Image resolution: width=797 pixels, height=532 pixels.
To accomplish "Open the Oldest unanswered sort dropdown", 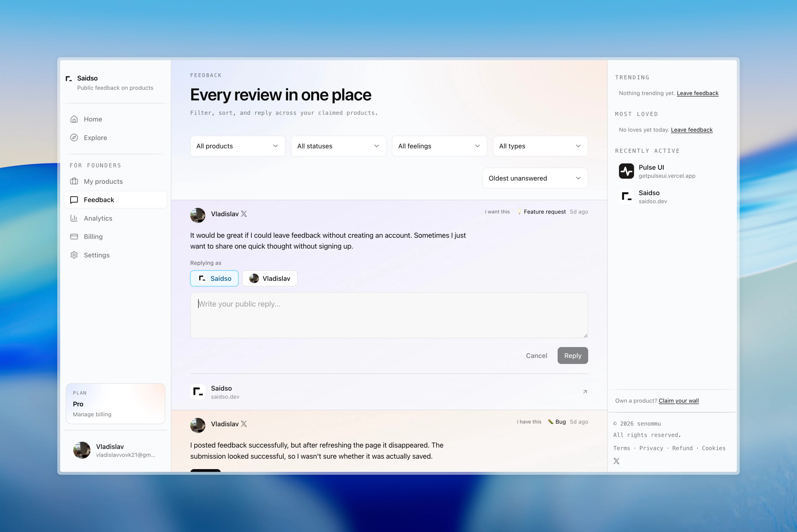I will [535, 178].
